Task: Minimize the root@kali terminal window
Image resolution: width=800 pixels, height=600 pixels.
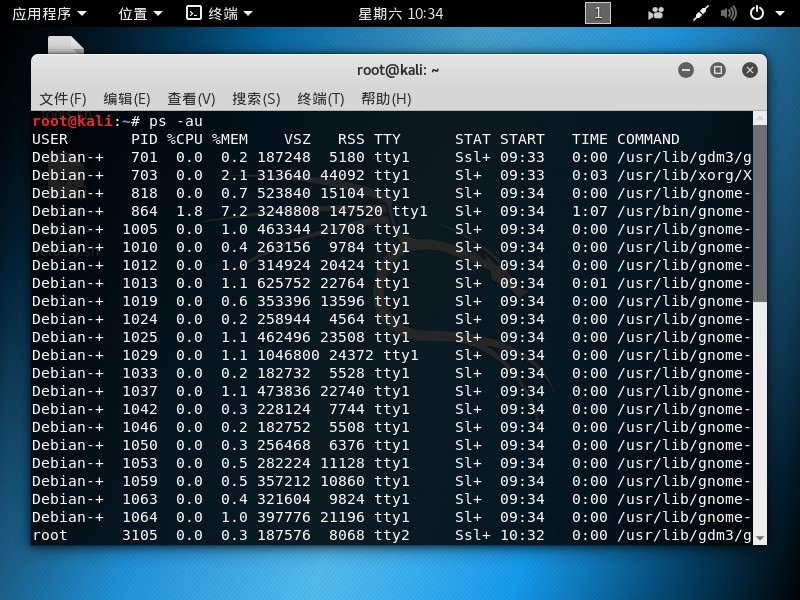Action: click(x=686, y=70)
